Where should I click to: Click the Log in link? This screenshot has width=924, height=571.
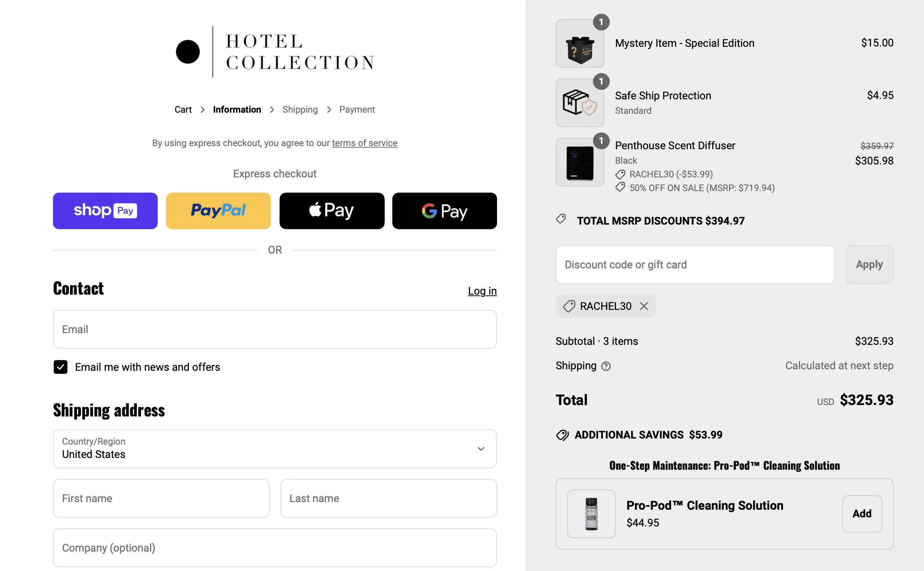pos(482,291)
